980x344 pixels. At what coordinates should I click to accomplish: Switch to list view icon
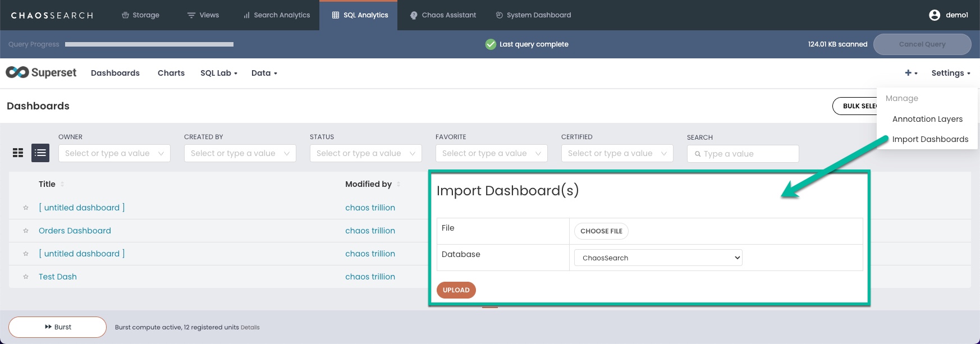pyautogui.click(x=40, y=153)
